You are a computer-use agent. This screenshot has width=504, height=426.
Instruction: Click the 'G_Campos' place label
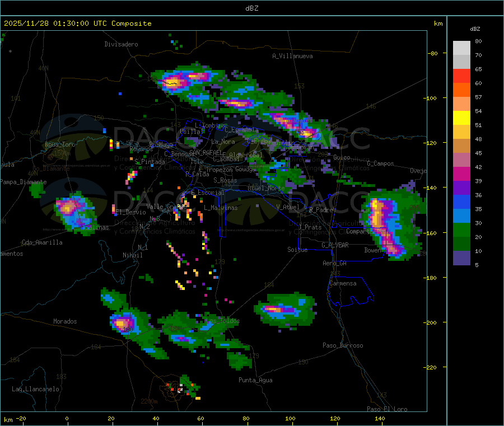pos(380,163)
